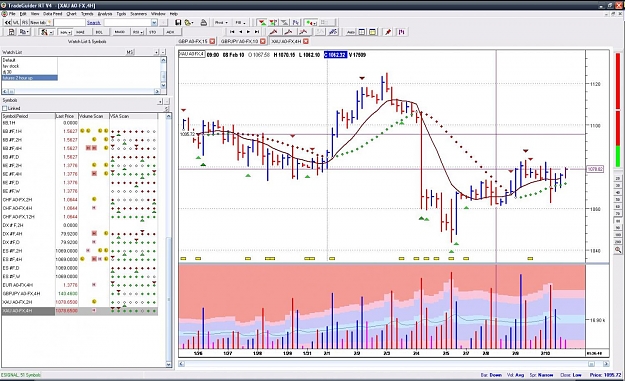Open the Data Feed menu
625x381 pixels.
53,14
